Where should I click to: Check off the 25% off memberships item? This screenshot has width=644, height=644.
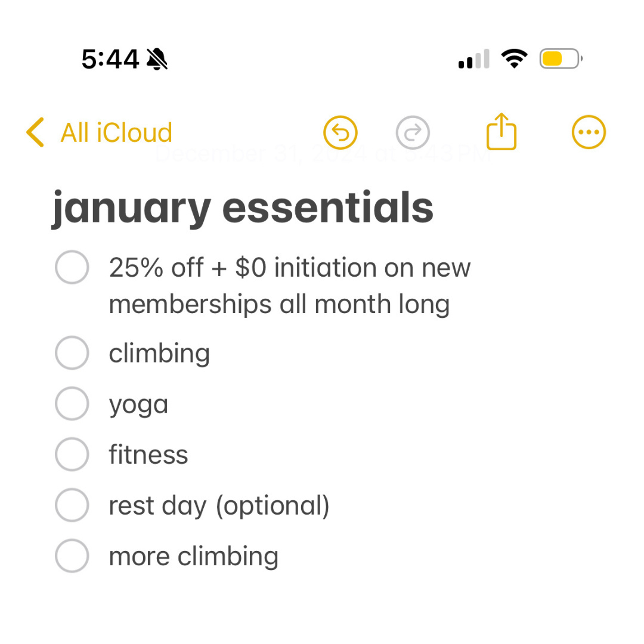72,268
